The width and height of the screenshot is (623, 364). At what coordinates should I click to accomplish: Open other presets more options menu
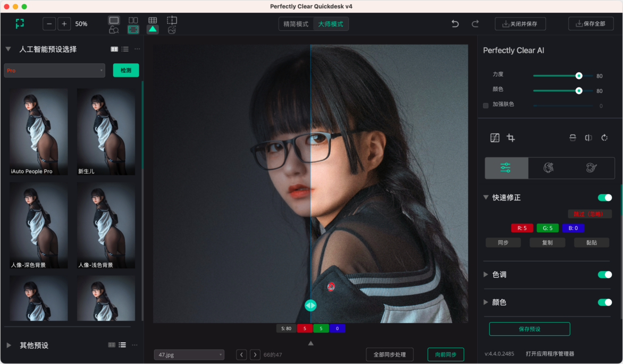[x=134, y=345]
